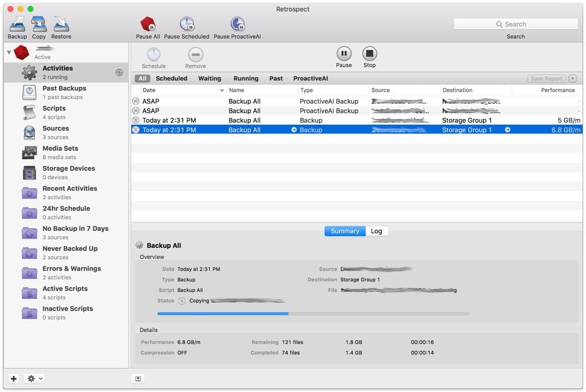Click the add plus button at bottom left
This screenshot has width=586, height=392.
(x=14, y=379)
